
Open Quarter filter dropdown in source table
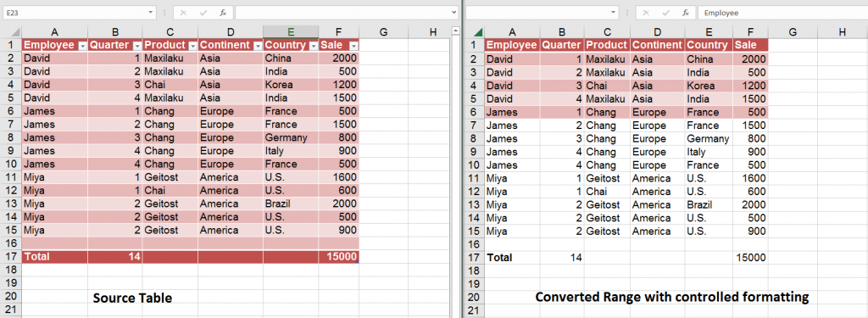[136, 46]
